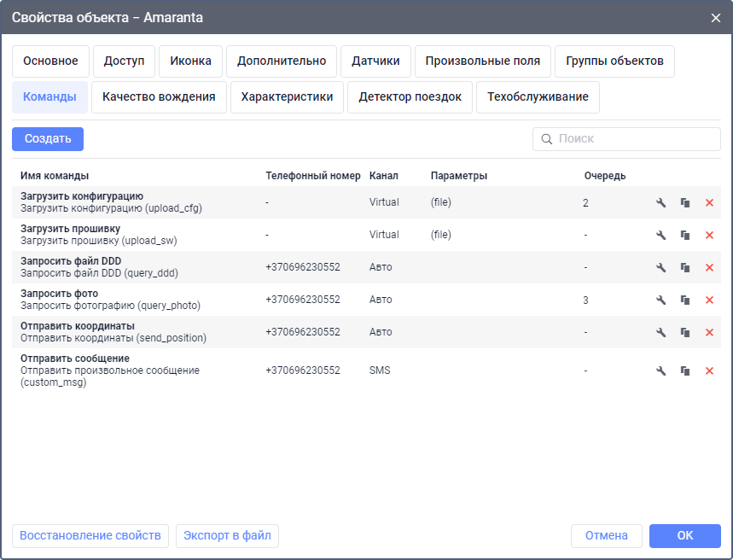Remove the Загрузить конфигурацию command
This screenshot has height=560, width=733.
(x=709, y=202)
